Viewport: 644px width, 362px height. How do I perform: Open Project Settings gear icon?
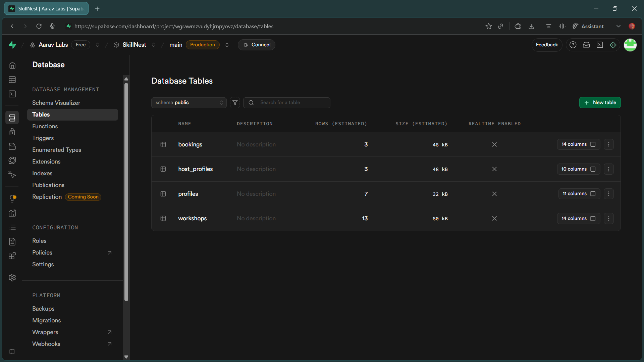click(x=12, y=277)
